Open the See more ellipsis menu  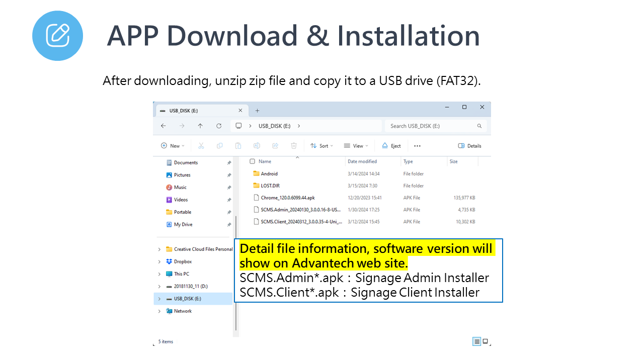coord(417,146)
